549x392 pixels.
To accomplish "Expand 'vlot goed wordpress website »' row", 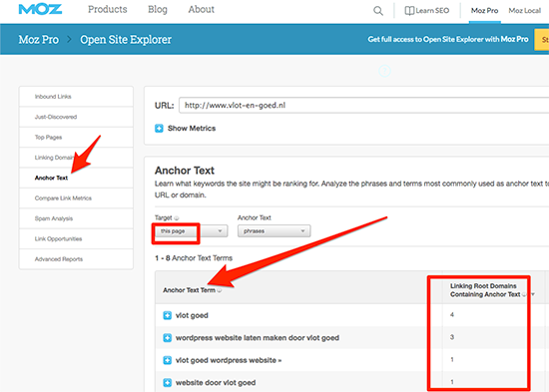I will (x=168, y=360).
